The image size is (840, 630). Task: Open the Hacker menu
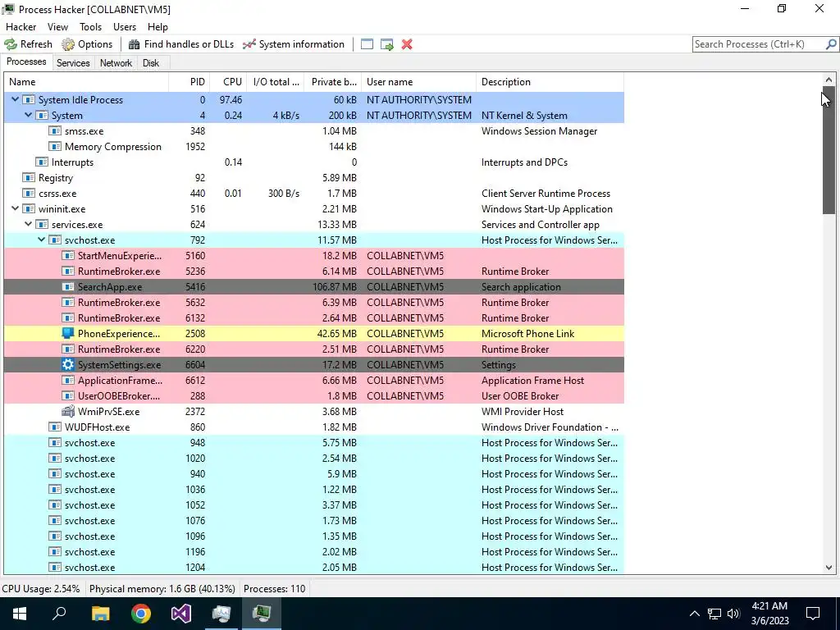21,27
